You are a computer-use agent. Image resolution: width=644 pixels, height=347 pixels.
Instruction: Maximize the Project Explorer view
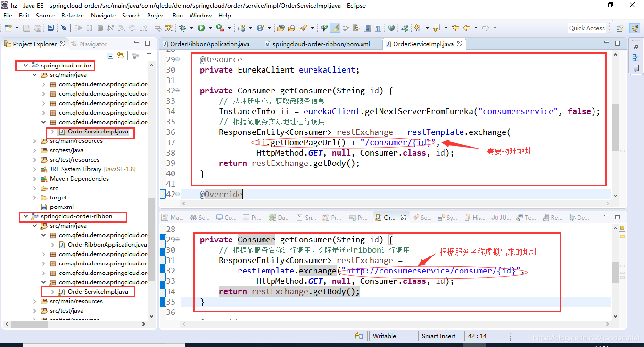[148, 43]
